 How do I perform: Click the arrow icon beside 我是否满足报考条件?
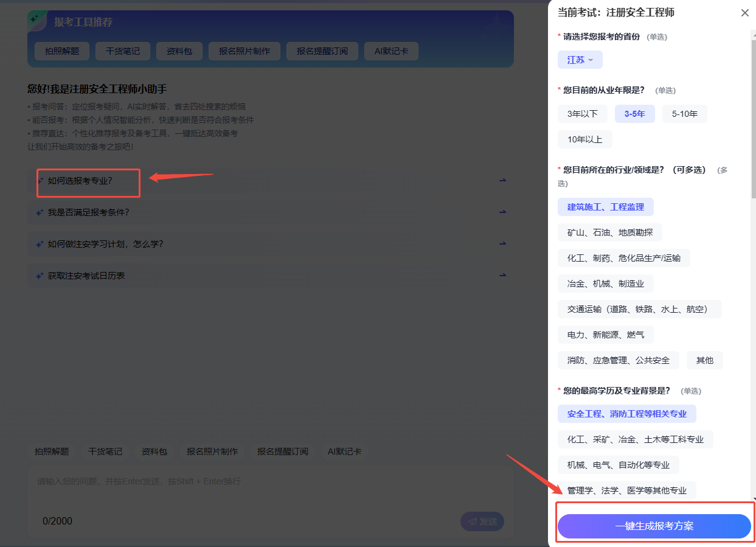point(502,212)
